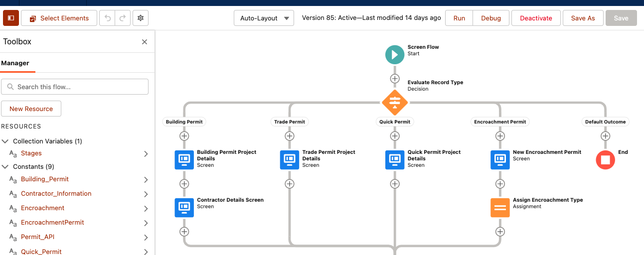The image size is (644, 255).
Task: Select the Encroachment Permit outcome label
Action: click(500, 122)
